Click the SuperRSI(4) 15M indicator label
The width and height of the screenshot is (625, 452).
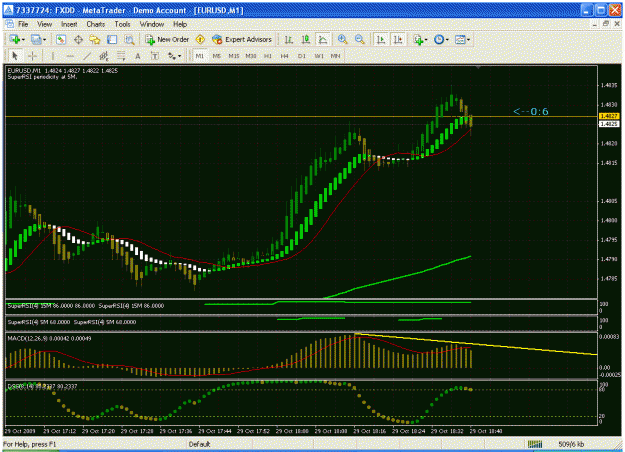(x=86, y=306)
